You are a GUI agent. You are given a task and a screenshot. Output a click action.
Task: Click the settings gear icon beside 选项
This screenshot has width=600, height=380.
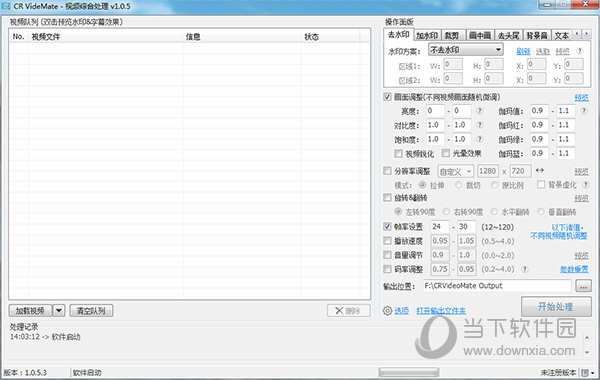(387, 310)
